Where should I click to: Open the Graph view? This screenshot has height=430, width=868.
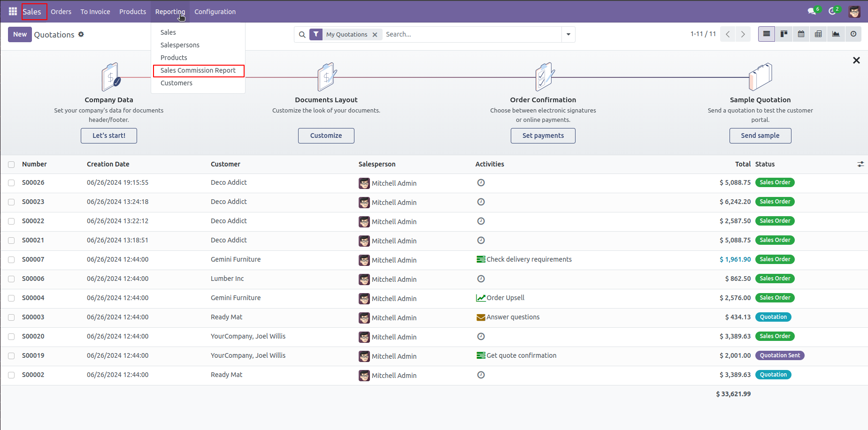coord(836,34)
